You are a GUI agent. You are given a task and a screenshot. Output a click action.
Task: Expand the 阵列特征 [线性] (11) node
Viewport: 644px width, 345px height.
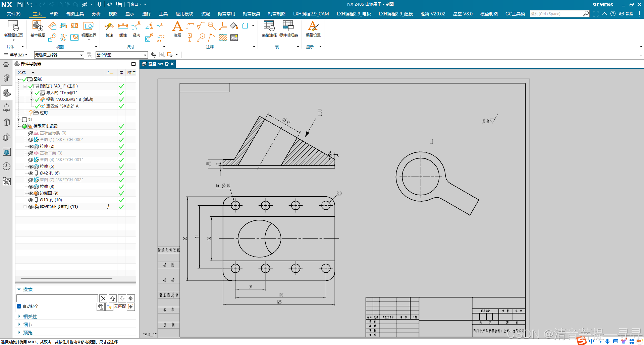(x=25, y=207)
